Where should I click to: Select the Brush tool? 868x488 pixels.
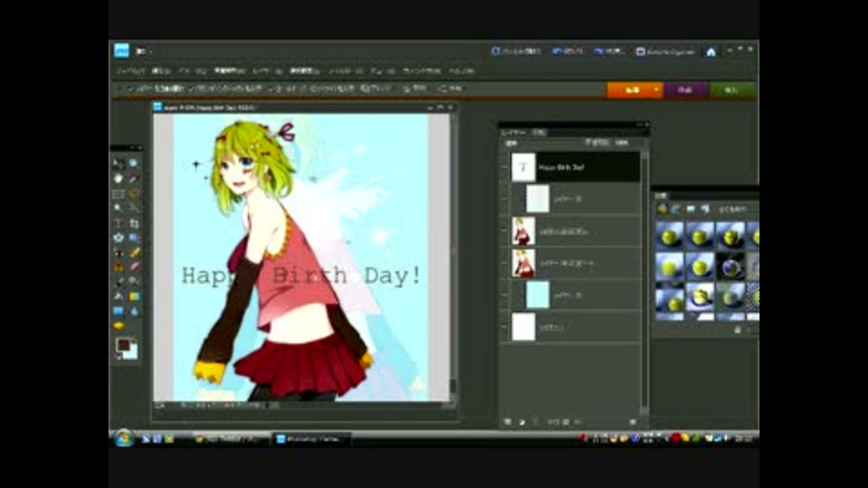tap(118, 282)
